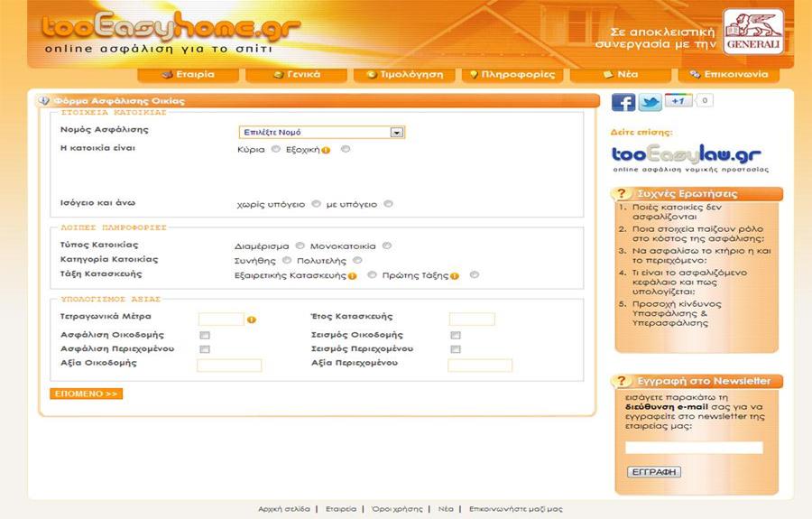The height and width of the screenshot is (519, 812).
Task: Click the ΕΠΟΜΕΝΟ >> button
Action: [x=87, y=394]
